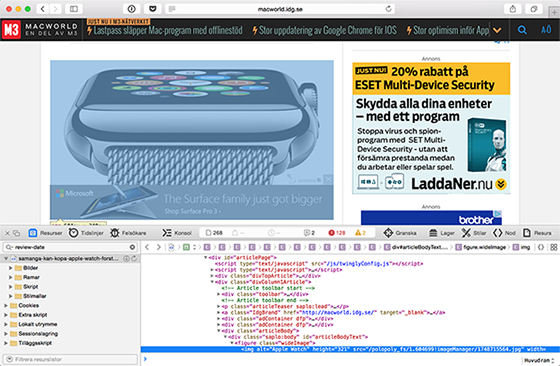Select the Tilläggsskript folder
Viewport: 560px width, 366px height.
pos(35,343)
